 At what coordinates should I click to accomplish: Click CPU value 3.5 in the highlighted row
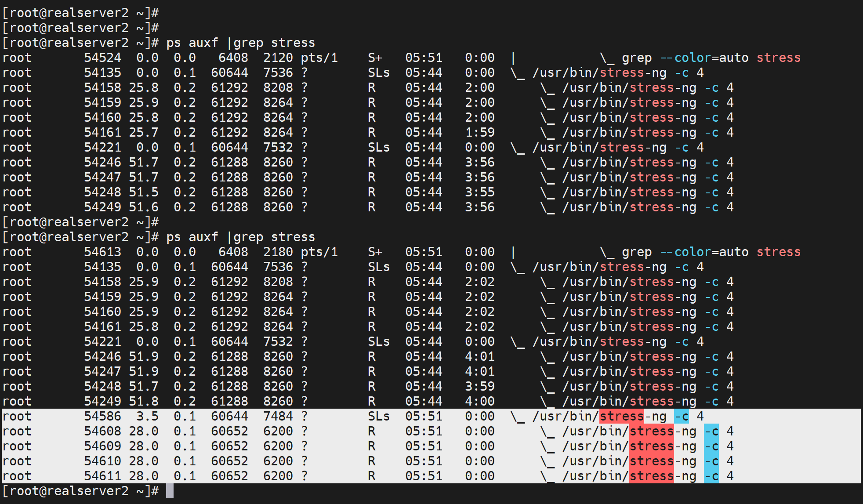147,416
